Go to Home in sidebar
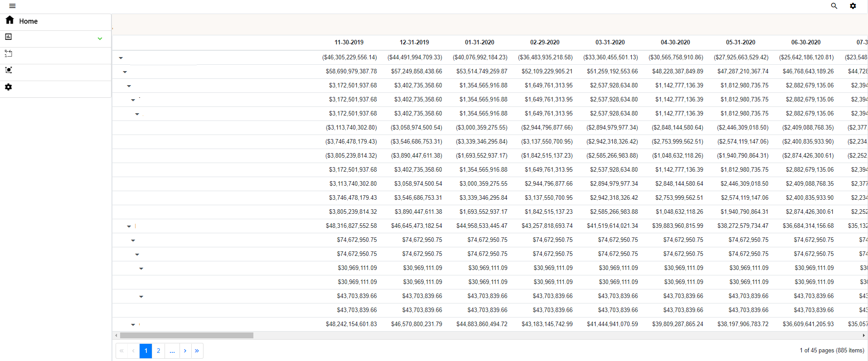 [x=28, y=21]
